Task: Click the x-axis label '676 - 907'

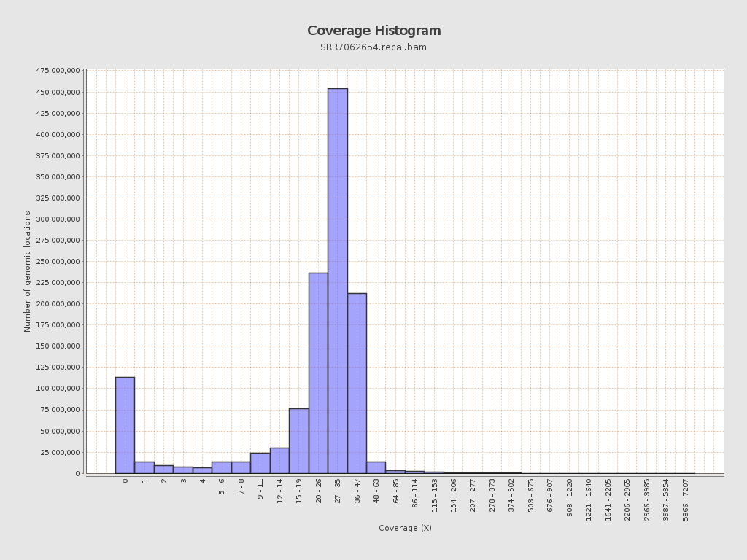Action: tap(550, 495)
